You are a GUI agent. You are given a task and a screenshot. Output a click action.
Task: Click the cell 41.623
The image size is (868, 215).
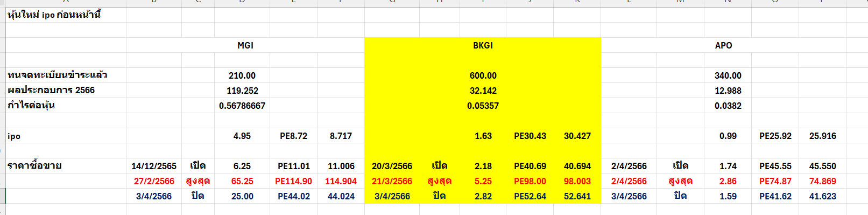[822, 196]
